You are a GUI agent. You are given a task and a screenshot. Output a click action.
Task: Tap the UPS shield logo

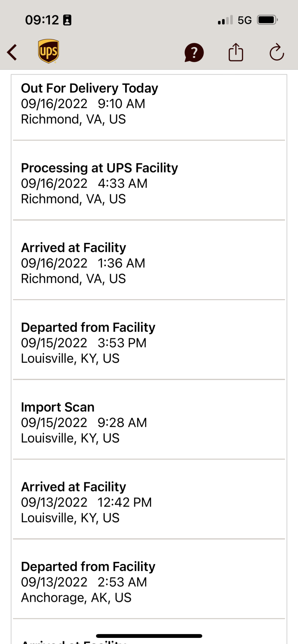pyautogui.click(x=48, y=51)
